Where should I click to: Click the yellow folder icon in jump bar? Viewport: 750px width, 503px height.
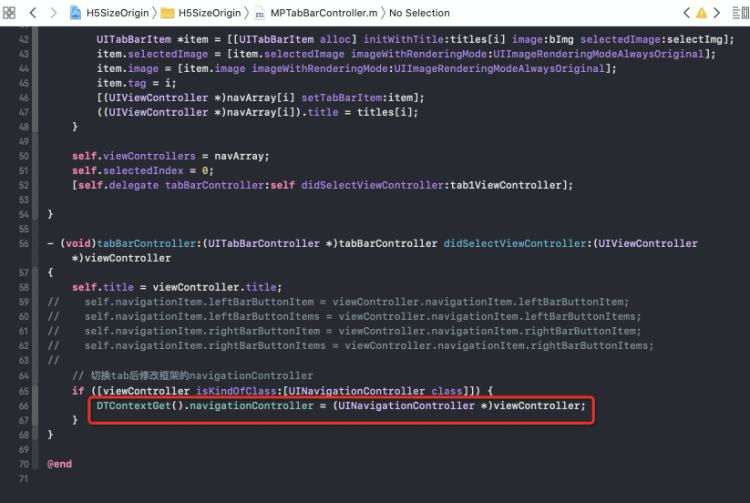coord(167,13)
